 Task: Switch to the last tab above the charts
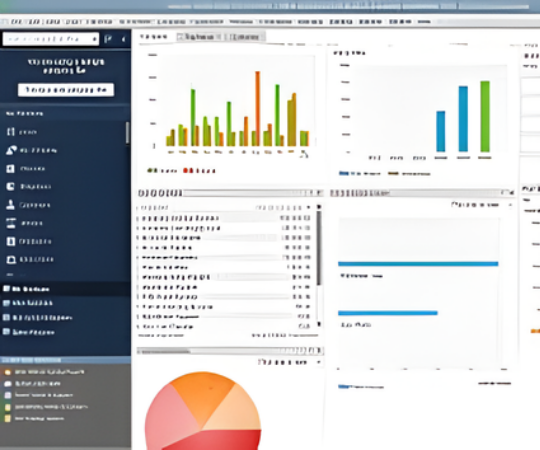(x=245, y=37)
